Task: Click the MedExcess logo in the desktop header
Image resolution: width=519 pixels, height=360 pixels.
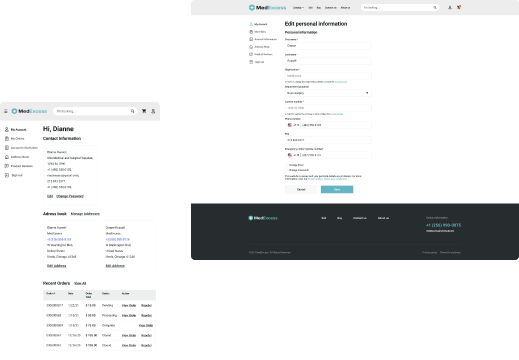Action: (x=267, y=7)
